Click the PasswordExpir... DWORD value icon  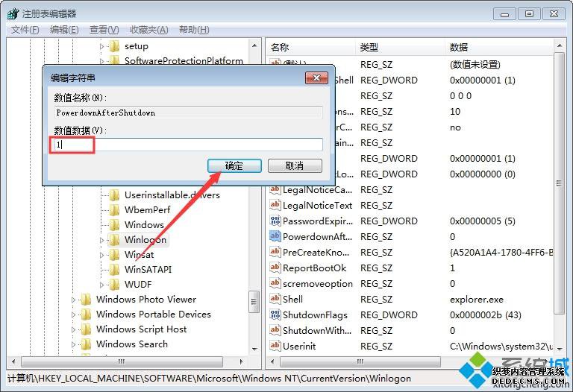coord(275,221)
